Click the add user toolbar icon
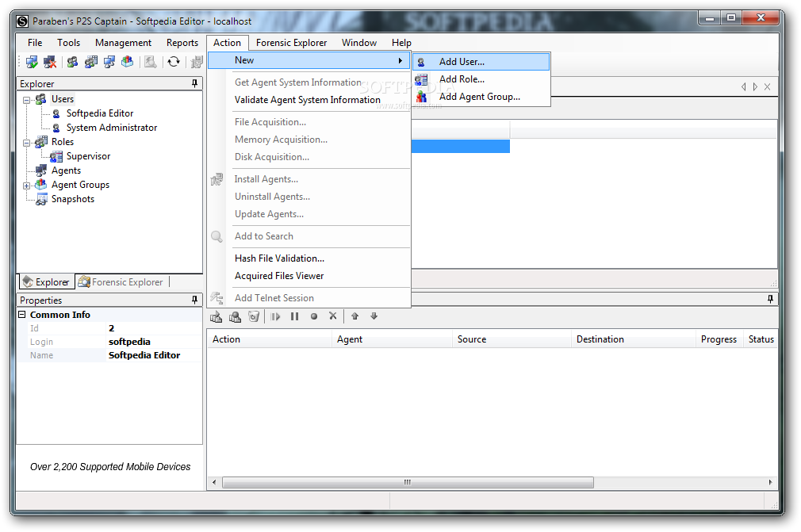The height and width of the screenshot is (532, 801). pos(72,63)
